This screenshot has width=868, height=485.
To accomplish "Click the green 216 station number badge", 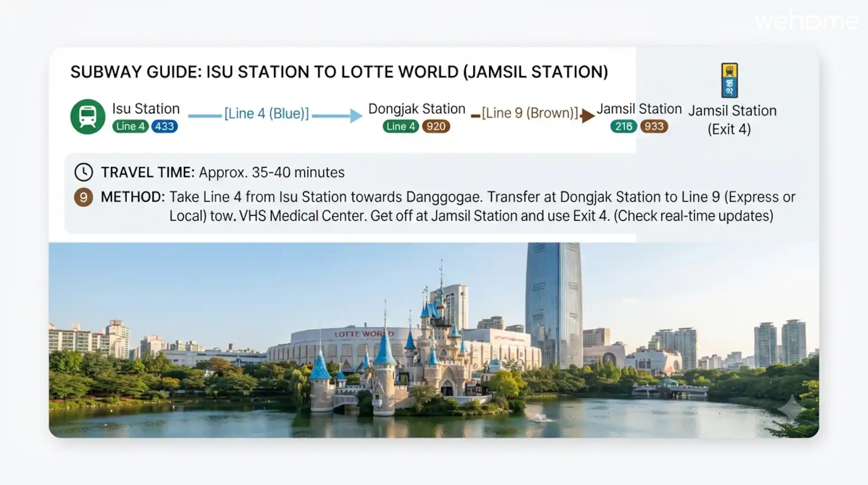I will pos(623,126).
